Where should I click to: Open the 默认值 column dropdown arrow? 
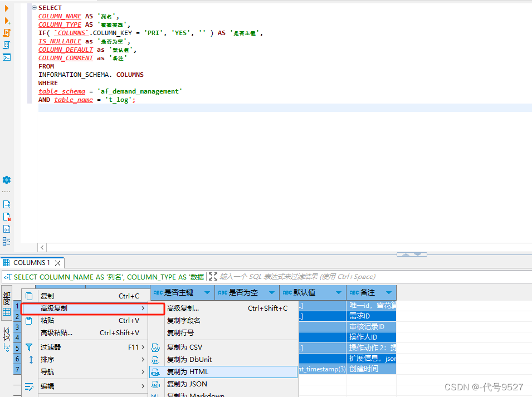(339, 292)
